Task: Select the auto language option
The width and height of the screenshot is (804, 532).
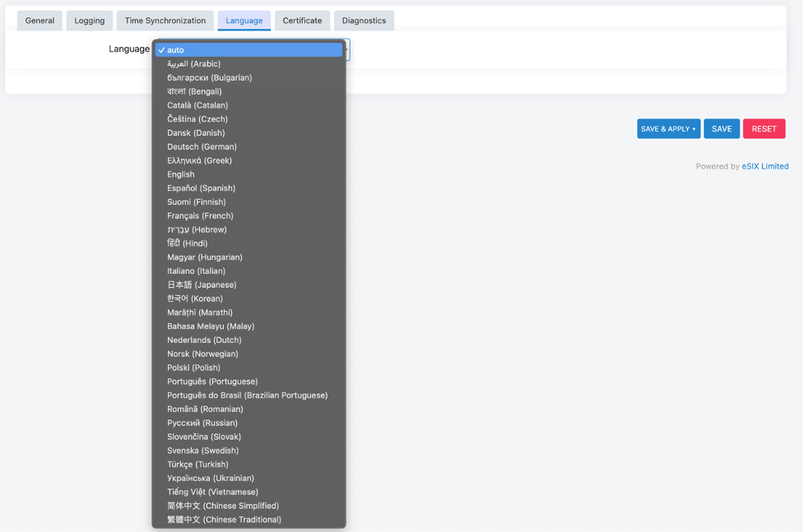Action: click(x=247, y=49)
